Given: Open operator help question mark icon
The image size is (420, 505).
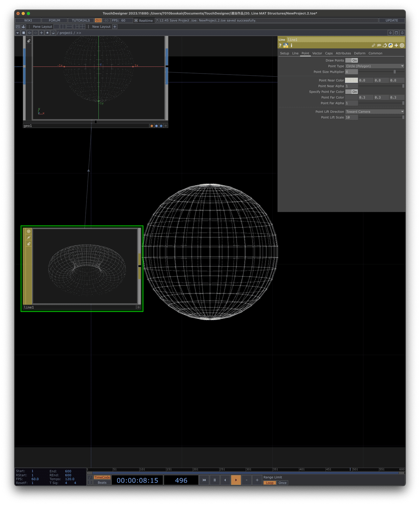Looking at the screenshot, I should click(280, 46).
